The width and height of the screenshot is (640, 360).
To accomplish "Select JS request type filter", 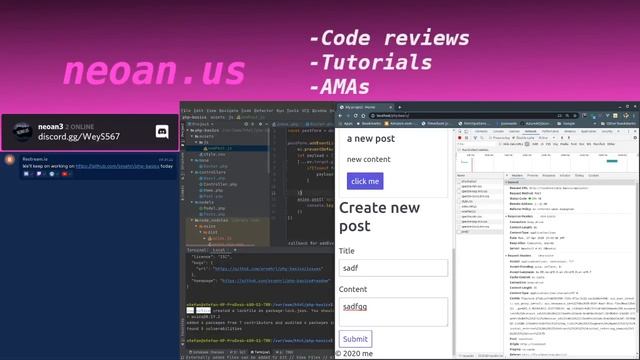I will (x=542, y=144).
